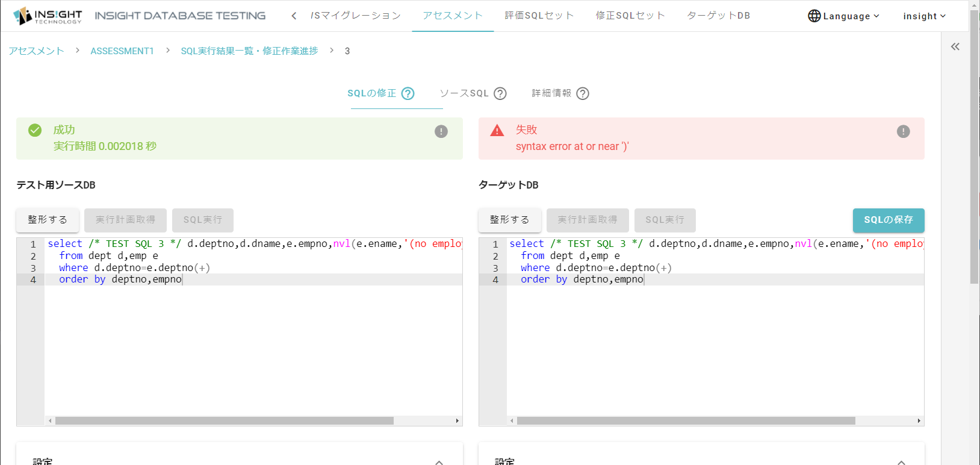Click 実行計画取得 under テスト用ソースDB

(x=125, y=220)
